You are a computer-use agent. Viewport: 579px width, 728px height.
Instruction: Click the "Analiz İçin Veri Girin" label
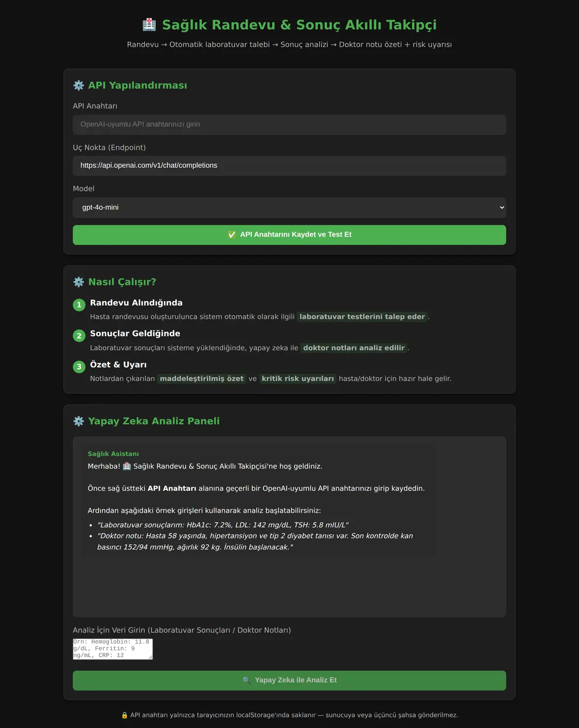182,630
